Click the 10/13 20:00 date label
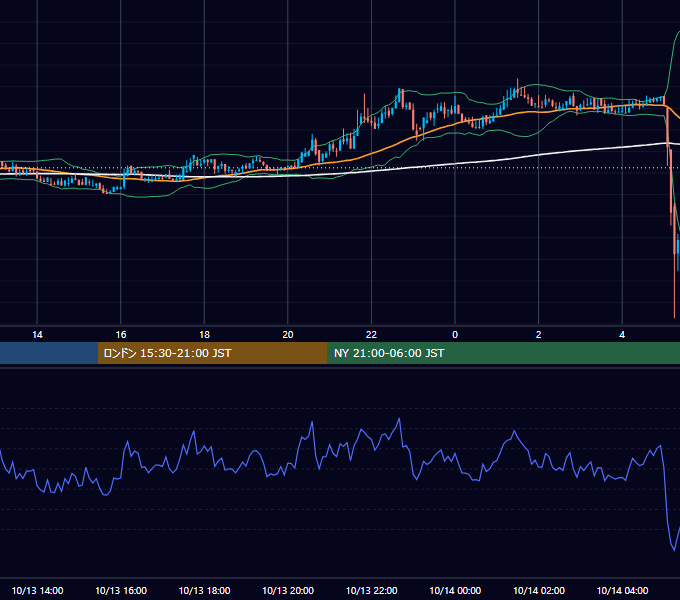Image resolution: width=680 pixels, height=600 pixels. pyautogui.click(x=288, y=590)
